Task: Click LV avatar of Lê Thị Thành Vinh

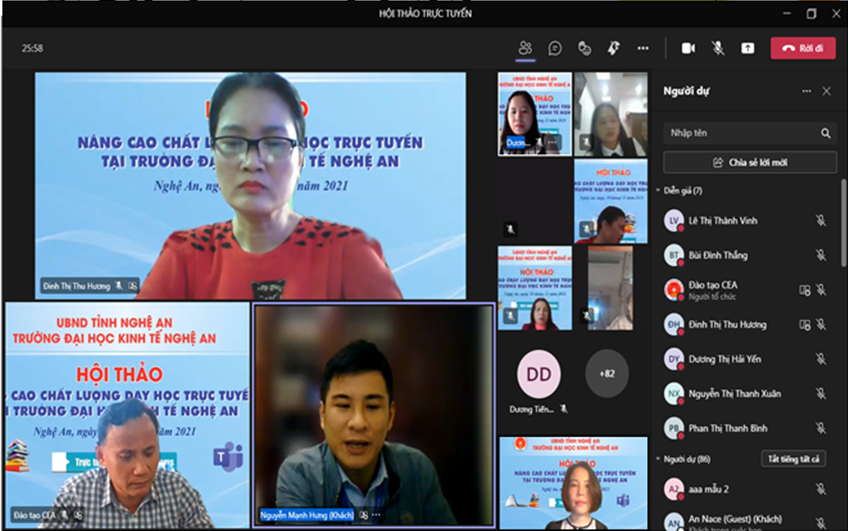Action: coord(674,221)
